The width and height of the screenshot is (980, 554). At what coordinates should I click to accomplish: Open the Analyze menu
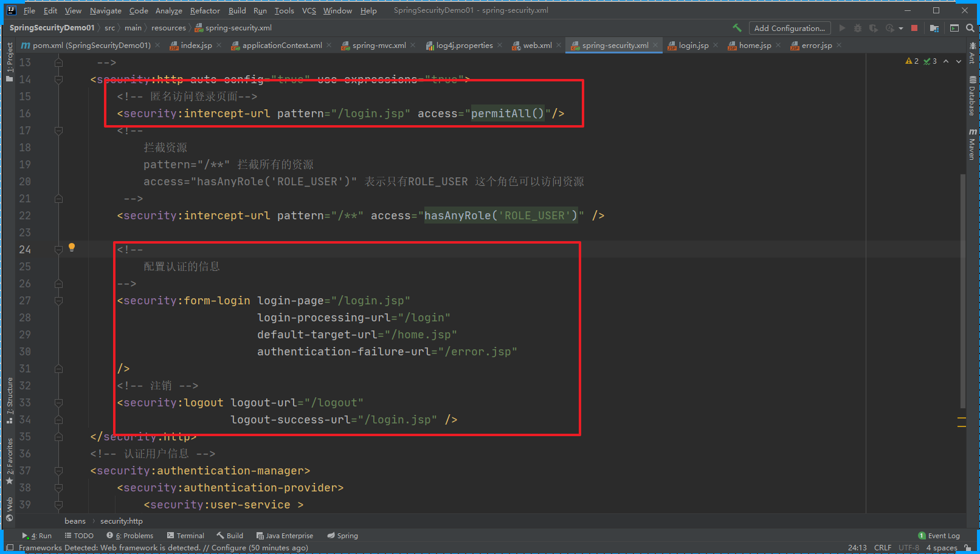point(169,10)
